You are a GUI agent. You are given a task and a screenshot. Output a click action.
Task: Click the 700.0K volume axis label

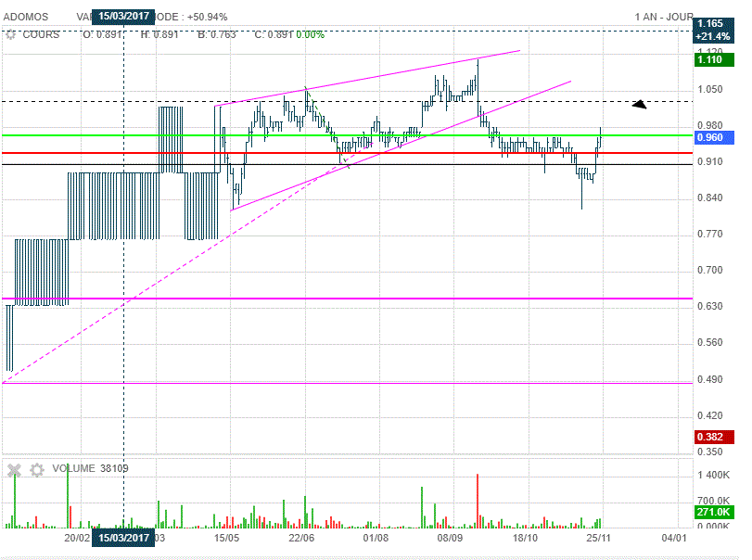[713, 501]
